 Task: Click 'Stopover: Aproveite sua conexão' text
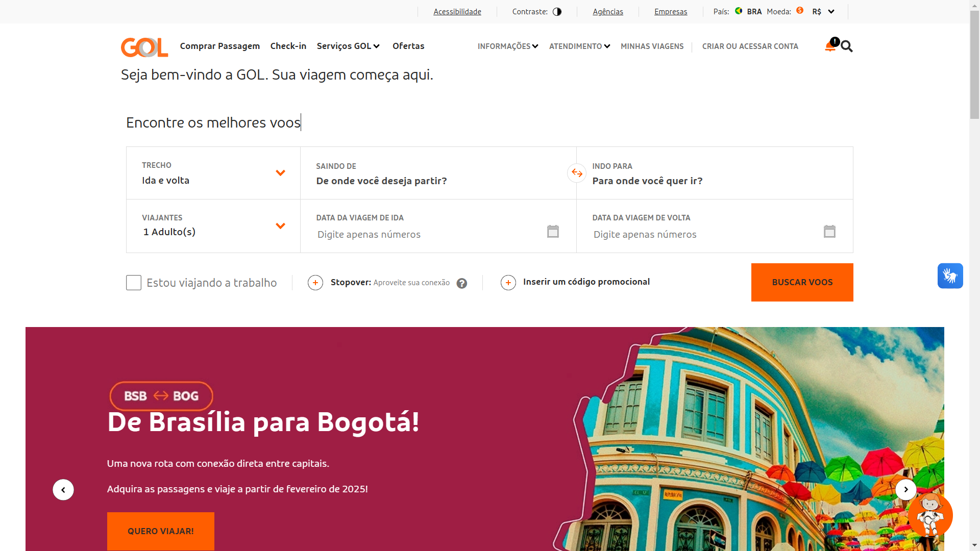[x=390, y=283]
